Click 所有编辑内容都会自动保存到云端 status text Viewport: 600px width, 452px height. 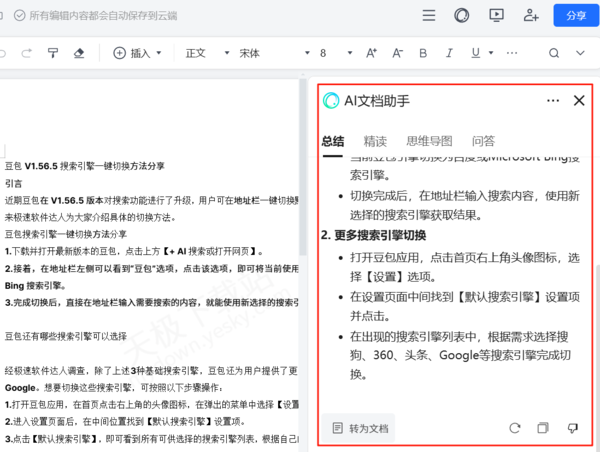pos(103,15)
